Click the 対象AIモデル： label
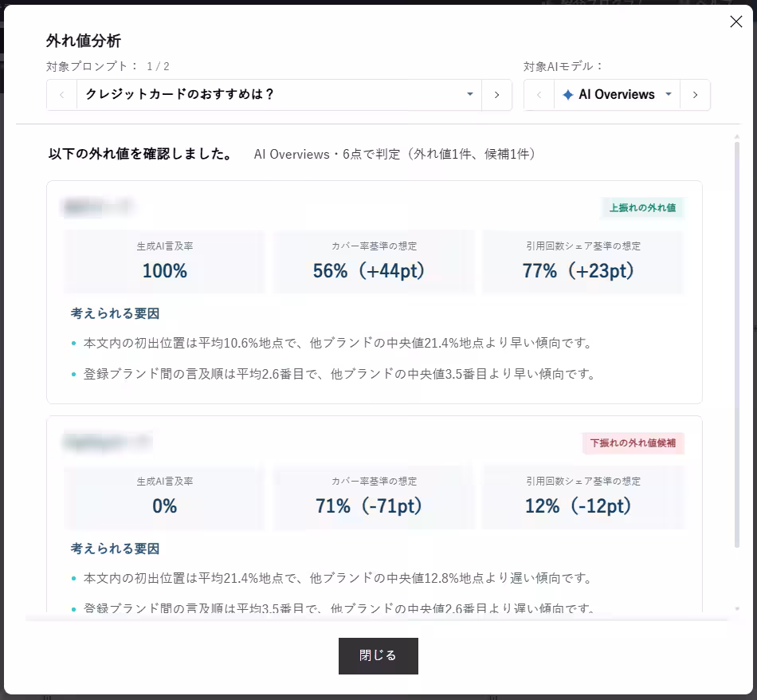The image size is (757, 700). [x=563, y=66]
